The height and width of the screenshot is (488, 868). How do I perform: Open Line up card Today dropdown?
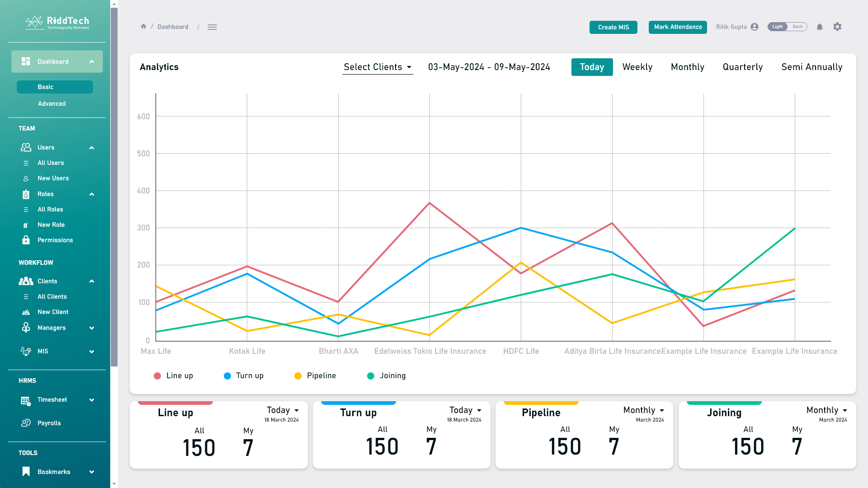pos(283,410)
